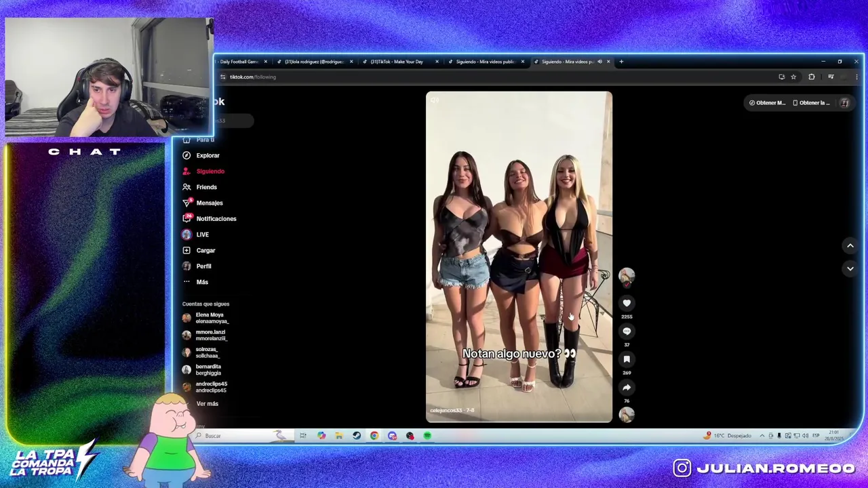Open Mensajes paper-plane icon

186,203
